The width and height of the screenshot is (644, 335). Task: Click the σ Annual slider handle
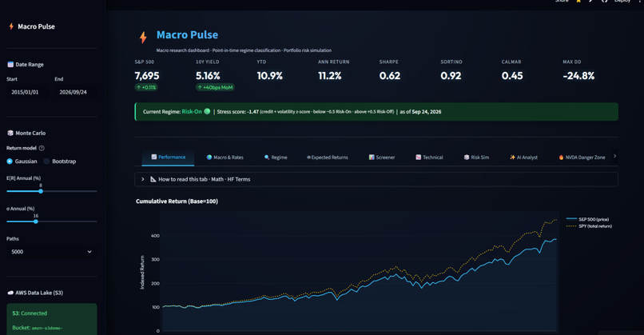[36, 221]
